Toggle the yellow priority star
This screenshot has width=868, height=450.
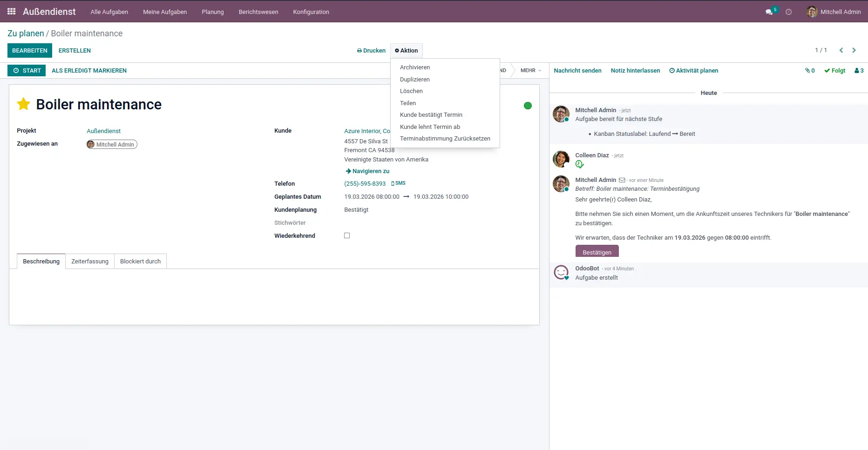point(23,104)
